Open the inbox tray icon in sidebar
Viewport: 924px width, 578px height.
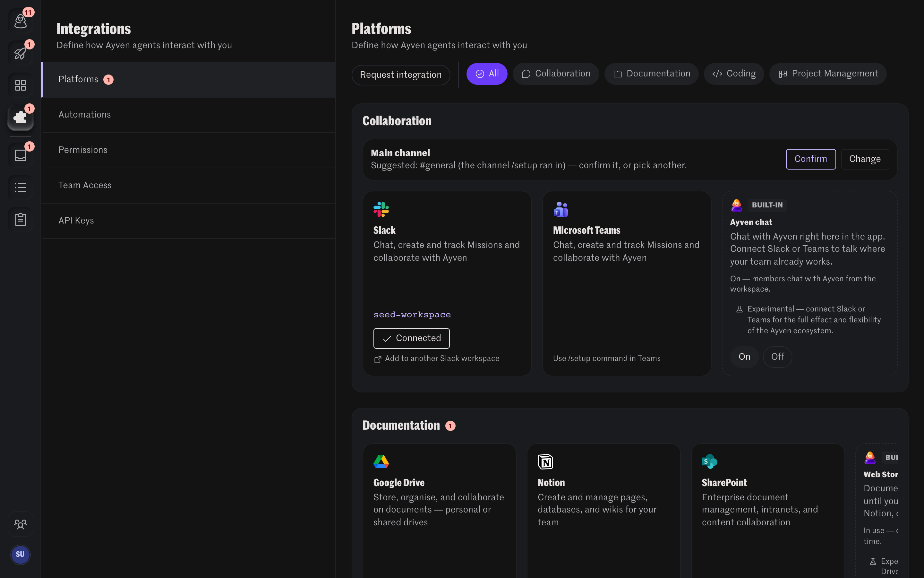coord(20,155)
